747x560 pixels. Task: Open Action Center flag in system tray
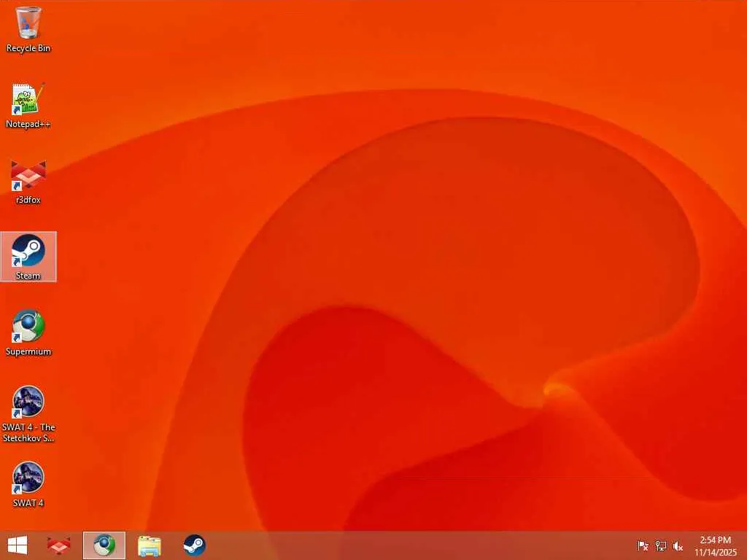click(643, 545)
